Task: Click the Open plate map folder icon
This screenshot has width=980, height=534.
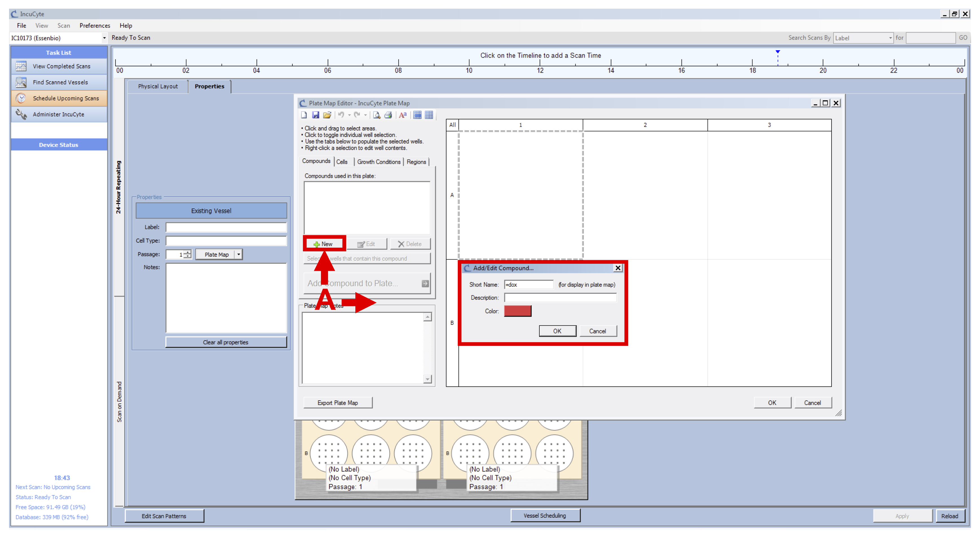Action: coord(327,115)
